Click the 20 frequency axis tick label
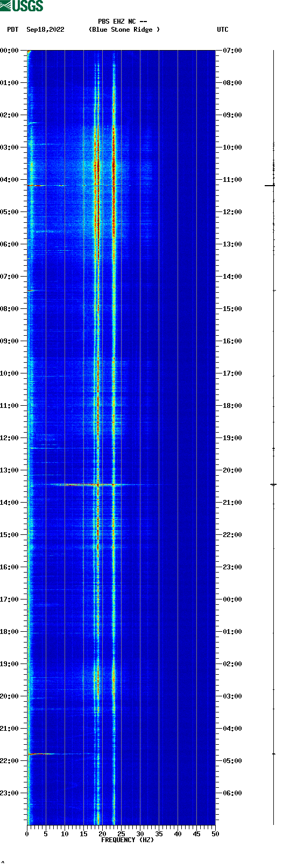297x868 pixels. tap(102, 834)
